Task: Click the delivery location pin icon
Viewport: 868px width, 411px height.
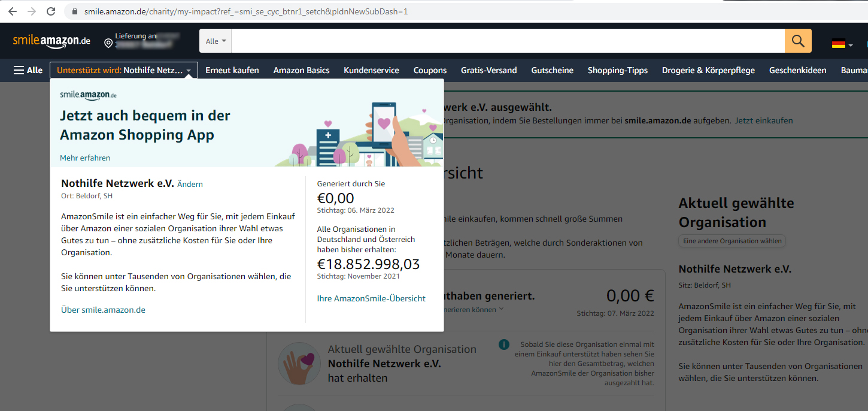Action: (108, 43)
